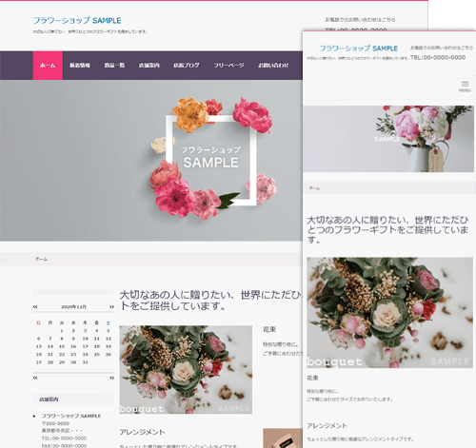Screen dimensions: 476x448
Task: Go to previous month with top calendar arrow
Action: [x=35, y=306]
